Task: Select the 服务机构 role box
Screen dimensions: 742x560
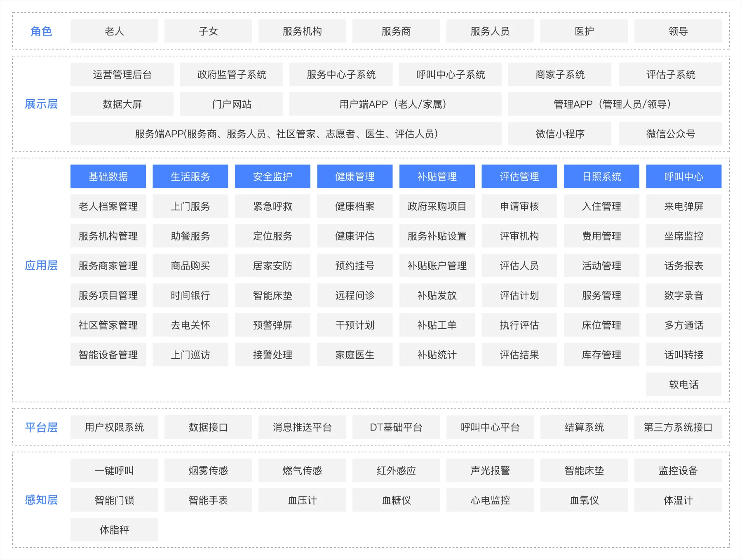Action: point(302,31)
